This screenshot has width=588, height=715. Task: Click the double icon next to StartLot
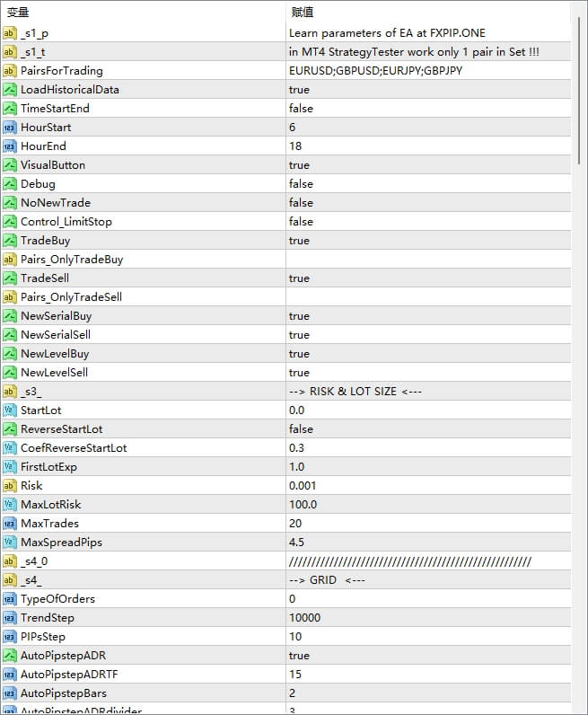10,410
